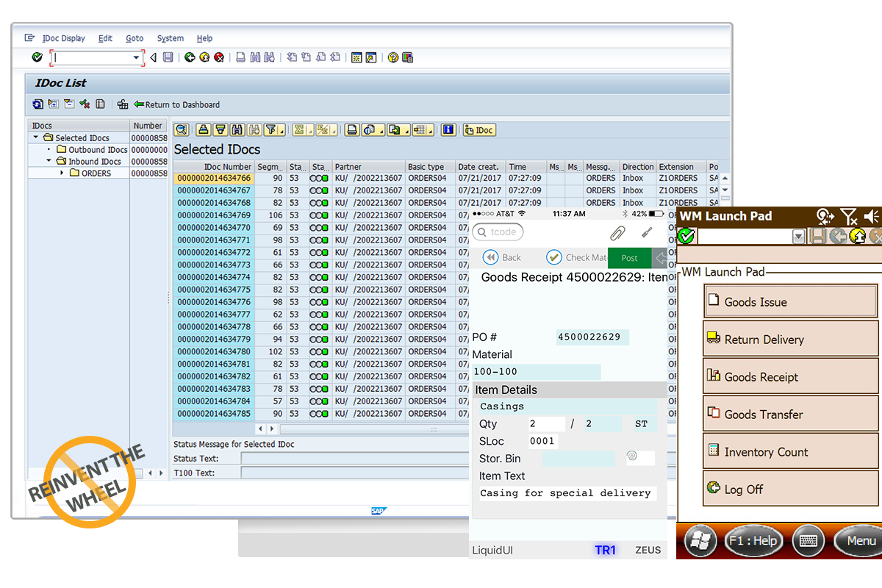Open the SAP command field dropdown
Image resolution: width=882 pixels, height=588 pixels.
(136, 57)
